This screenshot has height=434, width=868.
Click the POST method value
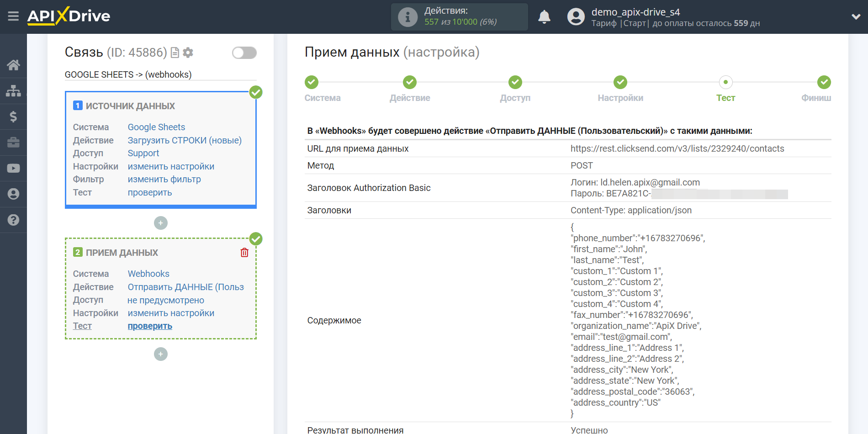pyautogui.click(x=582, y=165)
